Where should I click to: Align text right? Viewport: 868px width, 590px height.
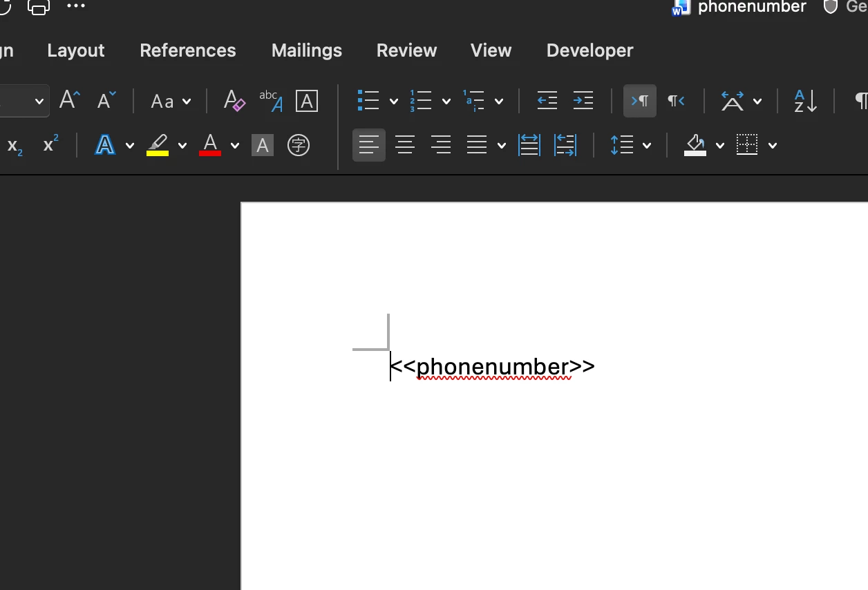point(441,145)
